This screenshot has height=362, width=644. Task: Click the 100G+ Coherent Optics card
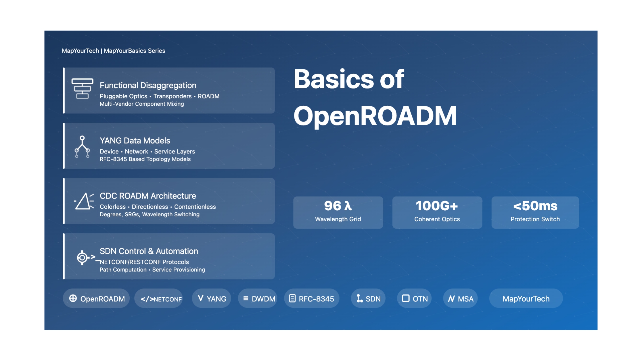tap(437, 213)
